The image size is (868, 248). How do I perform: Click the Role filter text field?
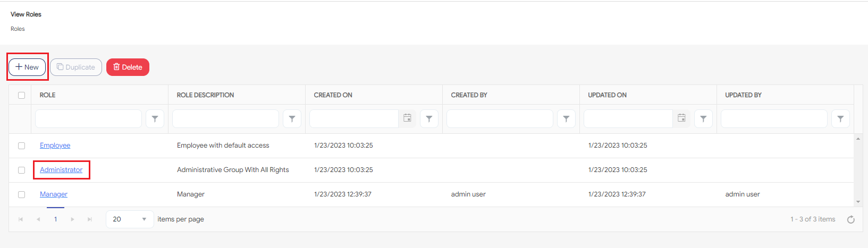[x=88, y=119]
